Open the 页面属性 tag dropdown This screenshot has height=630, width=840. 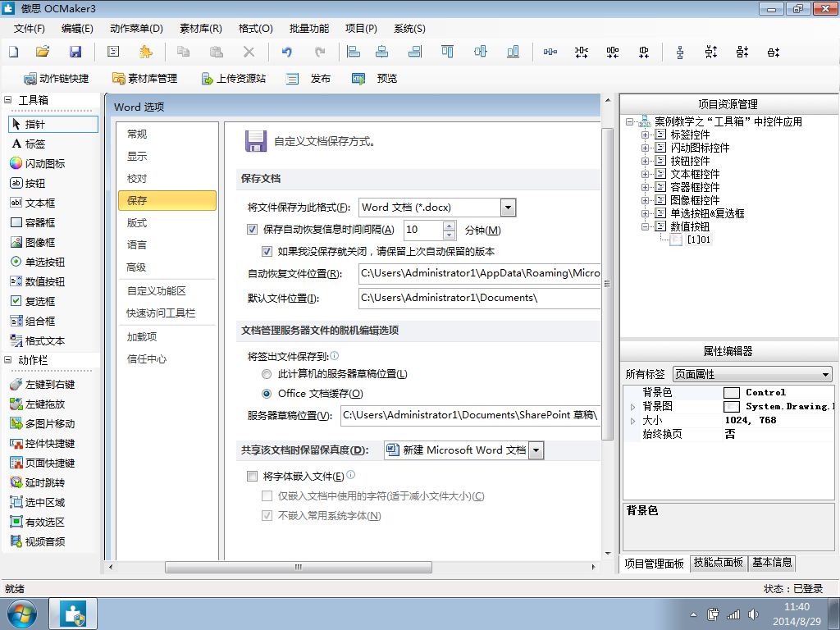(x=825, y=374)
